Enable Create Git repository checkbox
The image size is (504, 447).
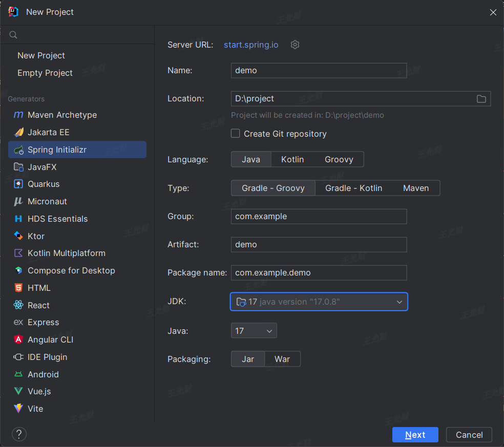coord(235,133)
